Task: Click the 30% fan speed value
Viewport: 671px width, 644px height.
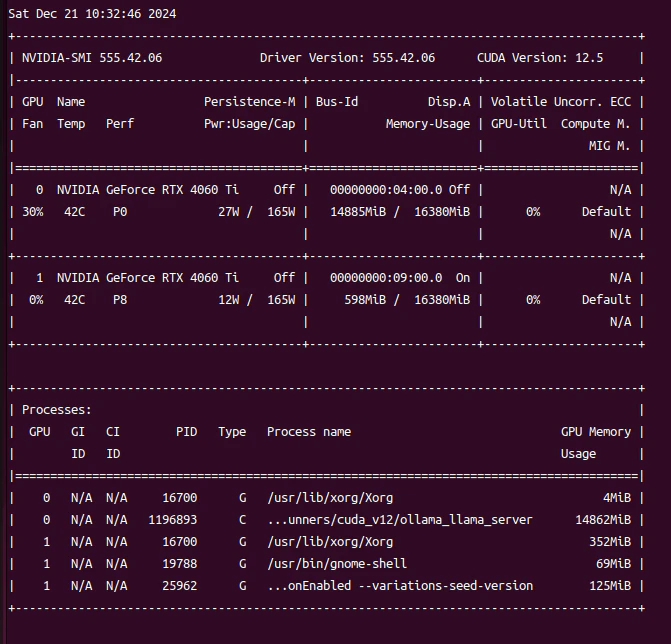Action: 33,212
